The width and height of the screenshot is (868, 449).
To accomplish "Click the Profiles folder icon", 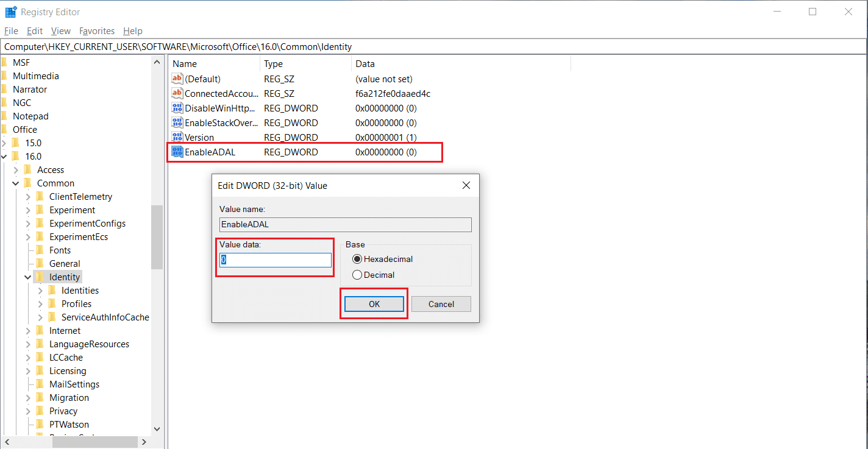I will (52, 304).
